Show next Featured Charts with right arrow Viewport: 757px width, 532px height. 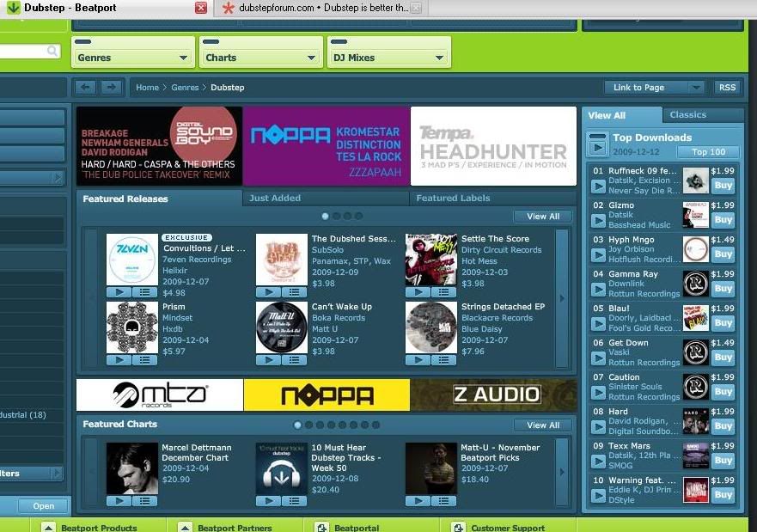(562, 472)
